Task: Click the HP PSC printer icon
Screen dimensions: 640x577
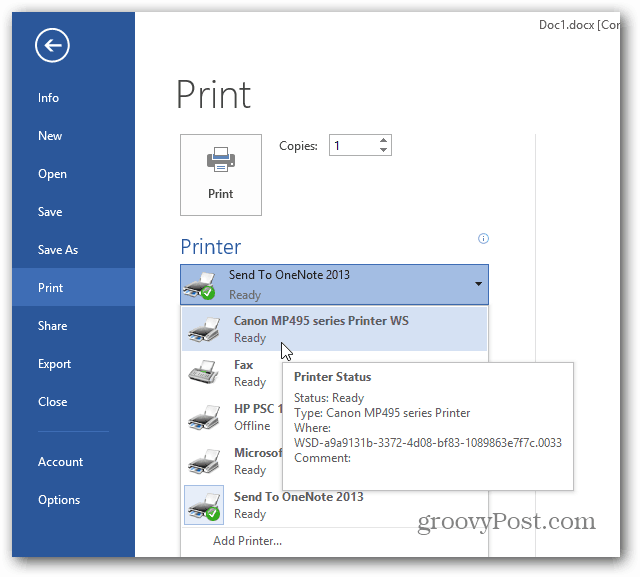Action: 204,417
